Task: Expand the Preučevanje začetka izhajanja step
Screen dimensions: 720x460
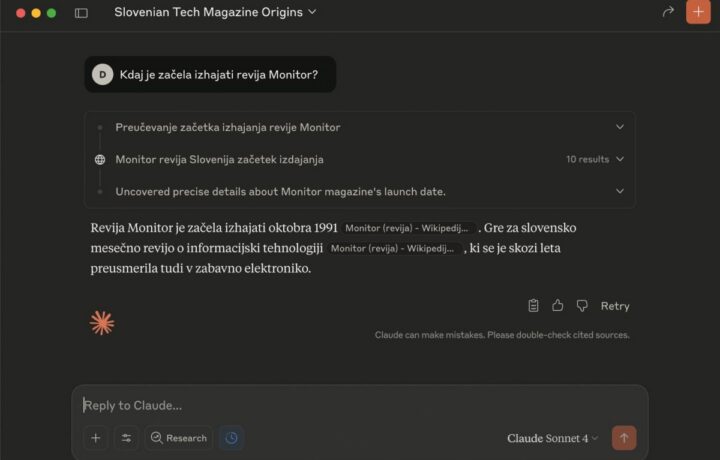Action: [620, 127]
